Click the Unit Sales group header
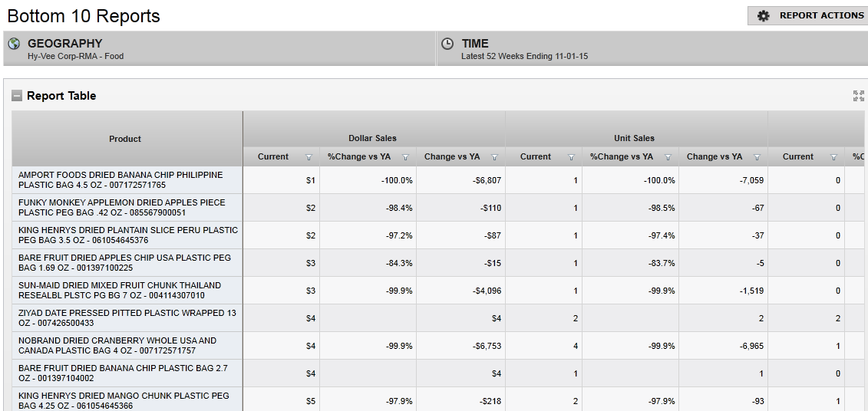Image resolution: width=868 pixels, height=411 pixels. [634, 138]
